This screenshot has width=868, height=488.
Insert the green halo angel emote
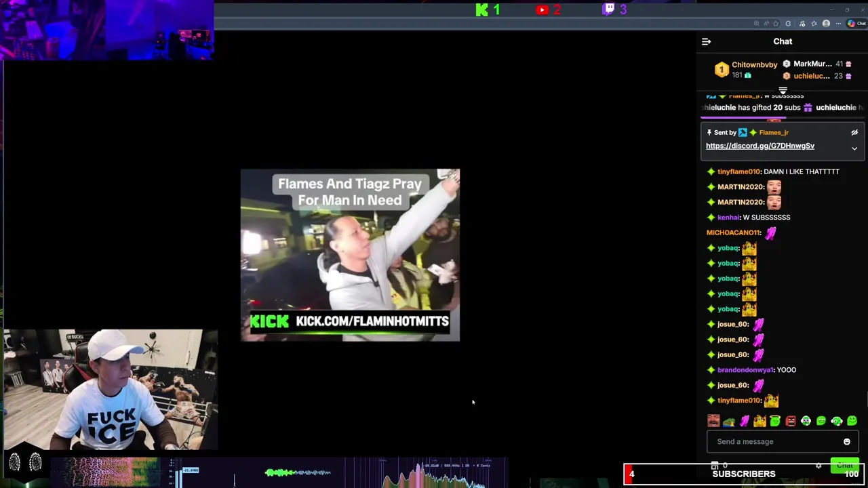coord(775,421)
